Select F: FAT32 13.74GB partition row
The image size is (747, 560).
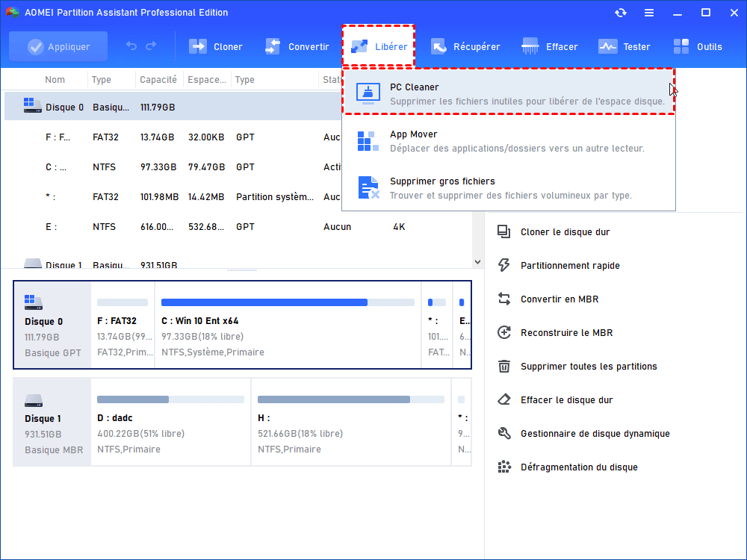(x=173, y=137)
